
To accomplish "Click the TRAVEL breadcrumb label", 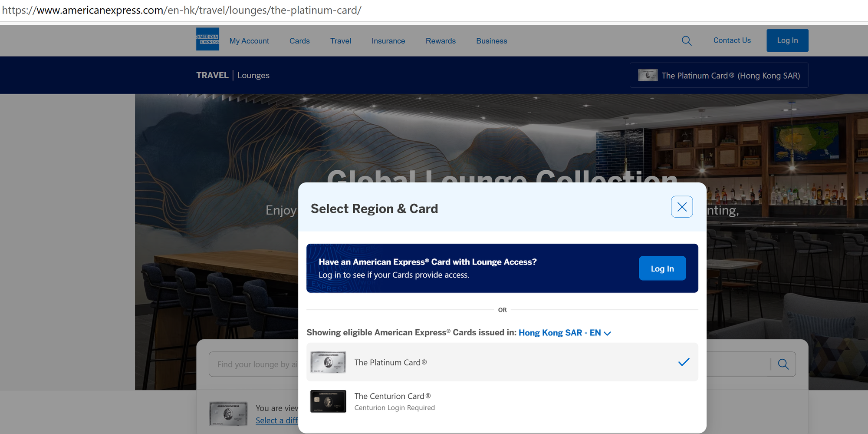I will 212,75.
